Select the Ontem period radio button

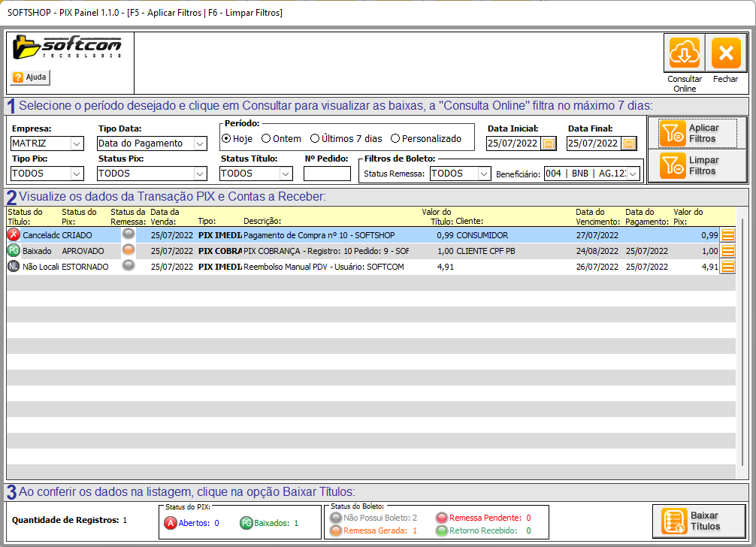pyautogui.click(x=266, y=139)
